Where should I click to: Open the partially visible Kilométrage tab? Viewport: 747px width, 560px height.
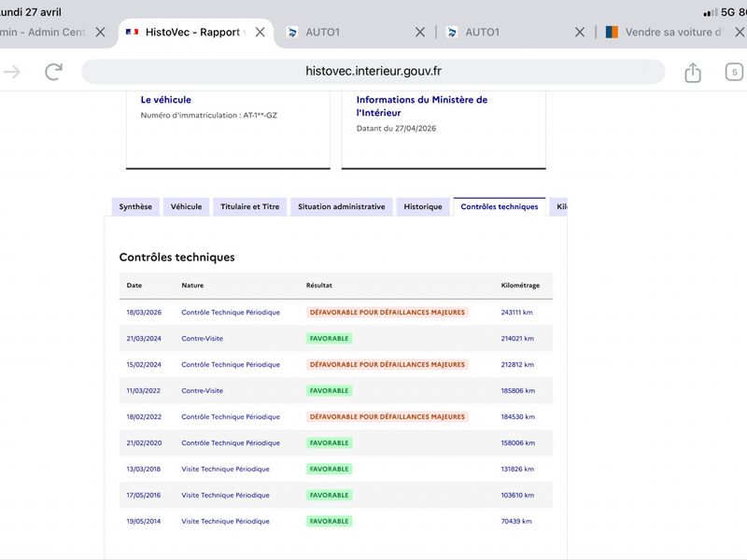pos(558,206)
